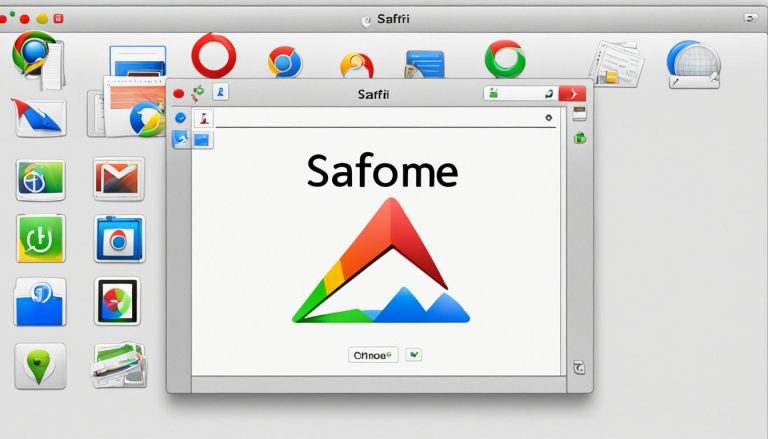The width and height of the screenshot is (768, 439).
Task: Click the colorful mountain logo under Safome
Action: 381,260
